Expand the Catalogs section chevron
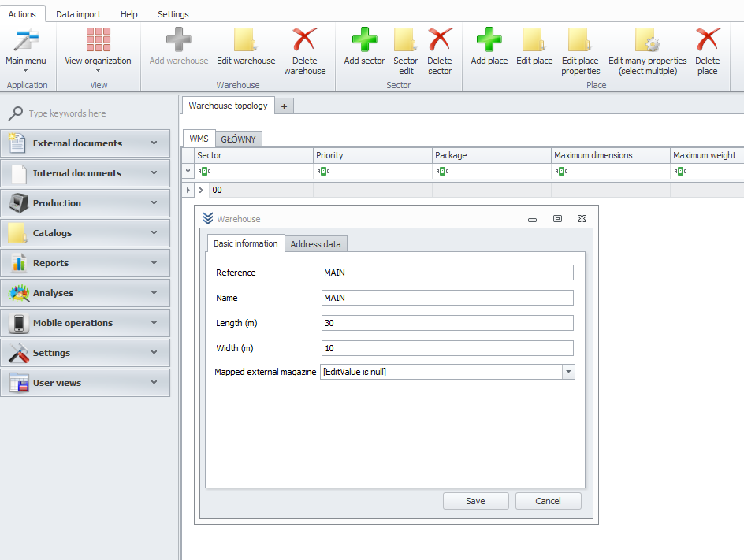The height and width of the screenshot is (560, 744). click(154, 233)
